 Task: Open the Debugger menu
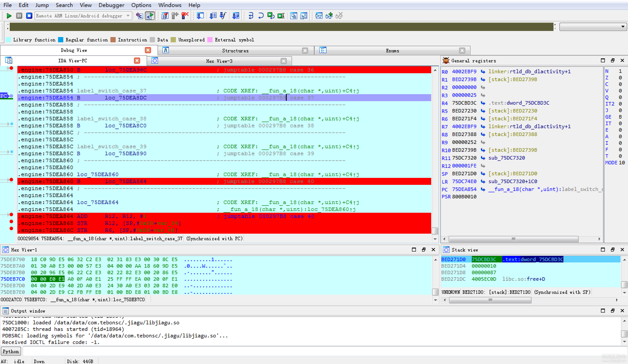pyautogui.click(x=111, y=5)
